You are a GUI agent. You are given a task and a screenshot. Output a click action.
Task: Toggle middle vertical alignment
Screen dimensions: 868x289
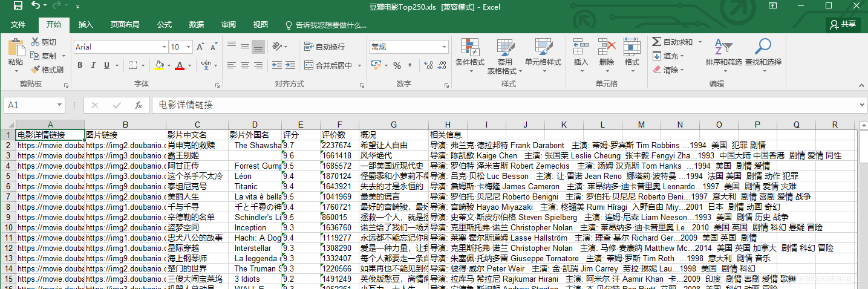tap(245, 47)
